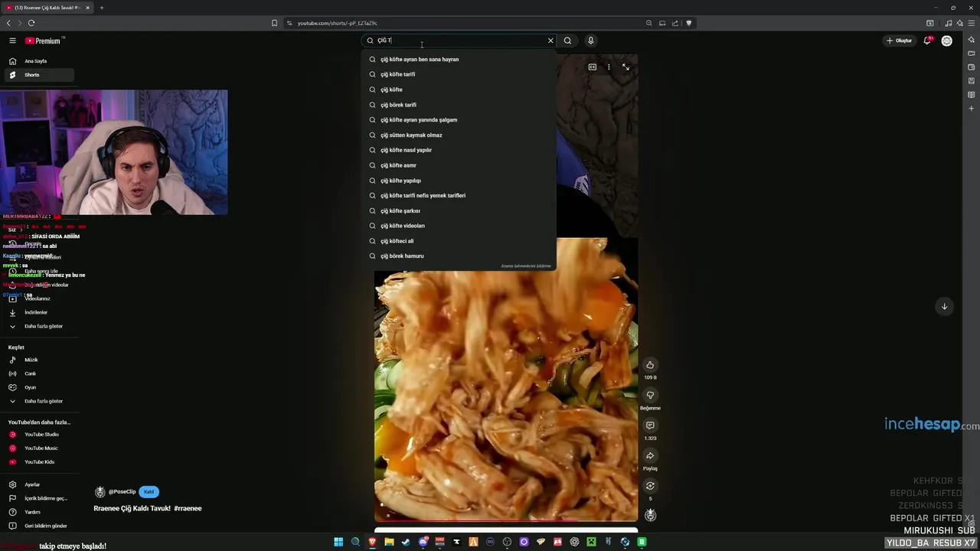The width and height of the screenshot is (980, 551).
Task: Choose suggestion 'çiğ köfte ayran ben sana hayran'
Action: pos(459,59)
